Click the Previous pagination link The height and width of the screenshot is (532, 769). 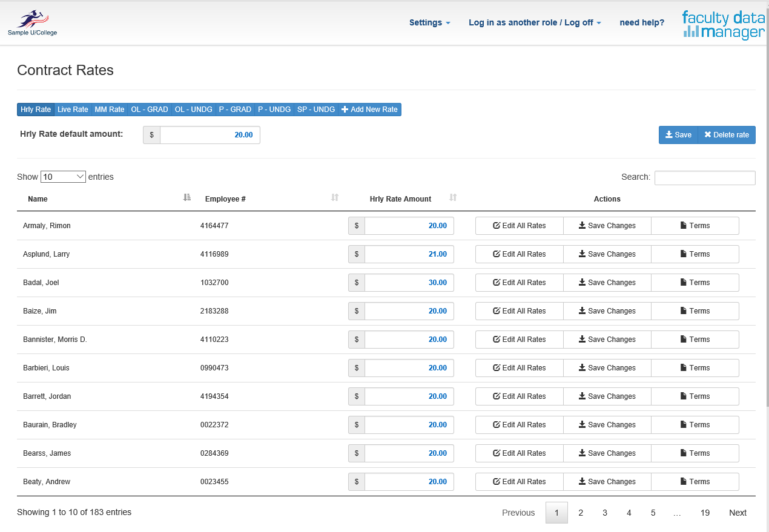click(x=518, y=513)
